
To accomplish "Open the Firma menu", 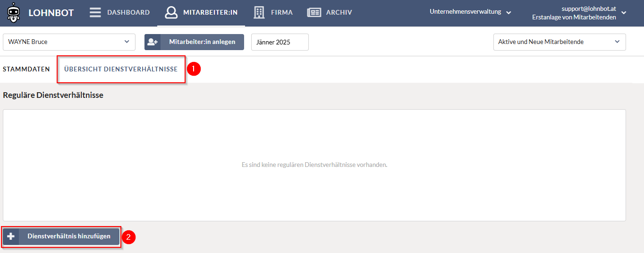I will 273,12.
